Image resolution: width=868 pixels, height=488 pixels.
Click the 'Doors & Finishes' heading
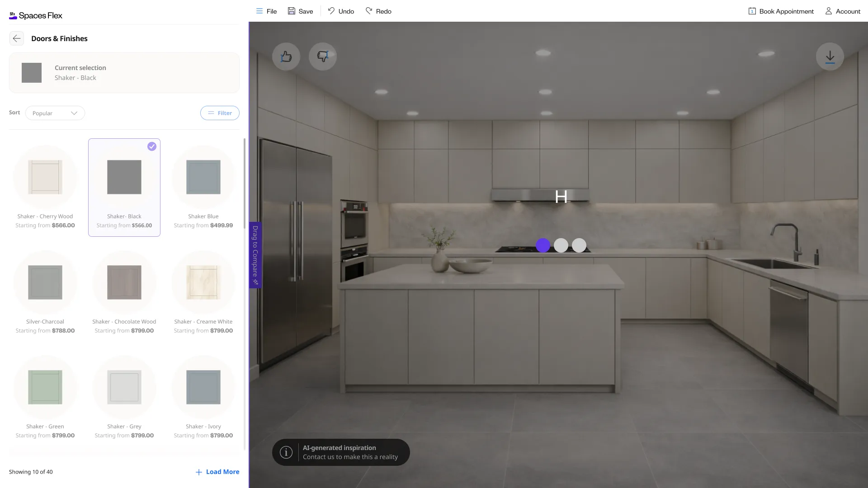point(59,38)
